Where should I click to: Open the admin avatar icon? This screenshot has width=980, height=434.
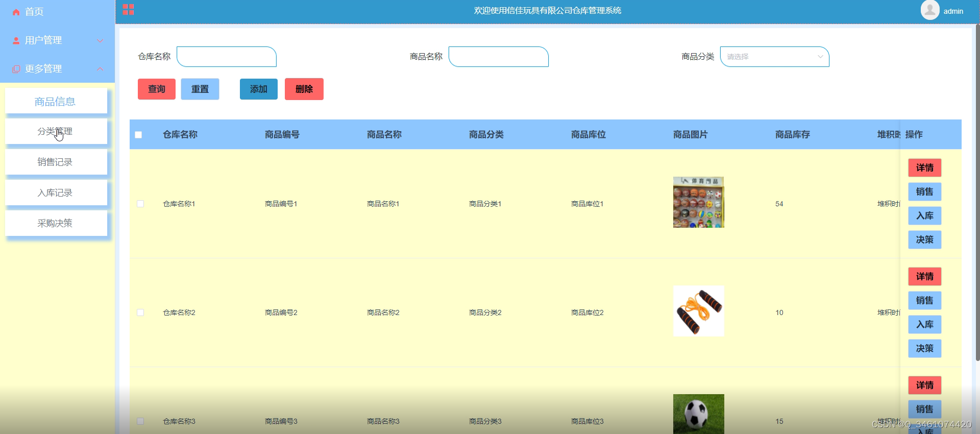click(930, 10)
